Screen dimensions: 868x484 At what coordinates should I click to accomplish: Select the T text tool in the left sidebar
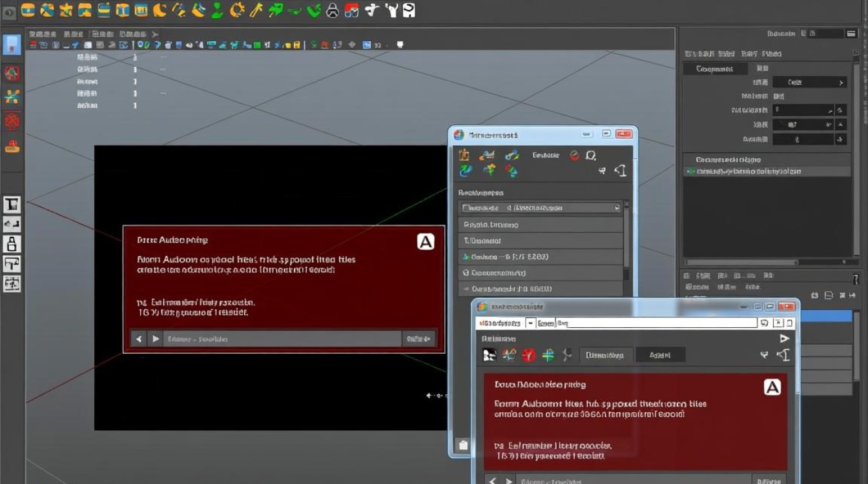[x=12, y=205]
